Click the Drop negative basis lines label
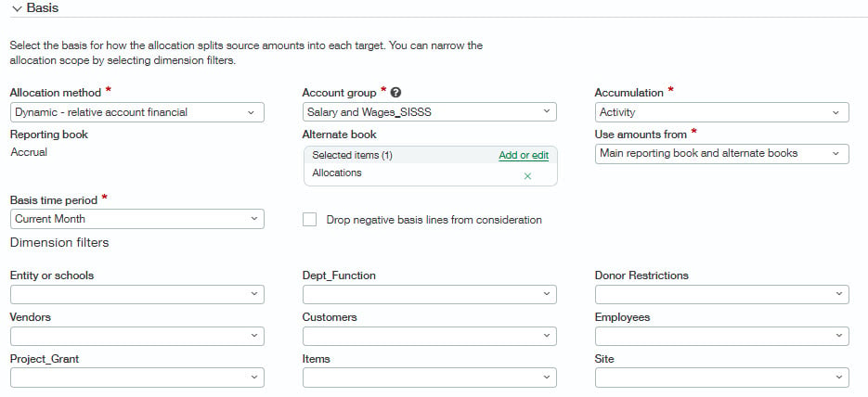The height and width of the screenshot is (397, 868). click(x=434, y=220)
